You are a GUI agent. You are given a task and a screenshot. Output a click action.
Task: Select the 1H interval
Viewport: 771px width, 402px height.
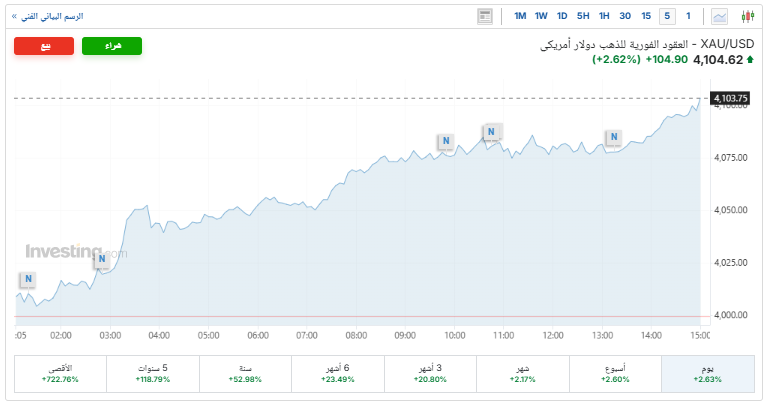604,16
